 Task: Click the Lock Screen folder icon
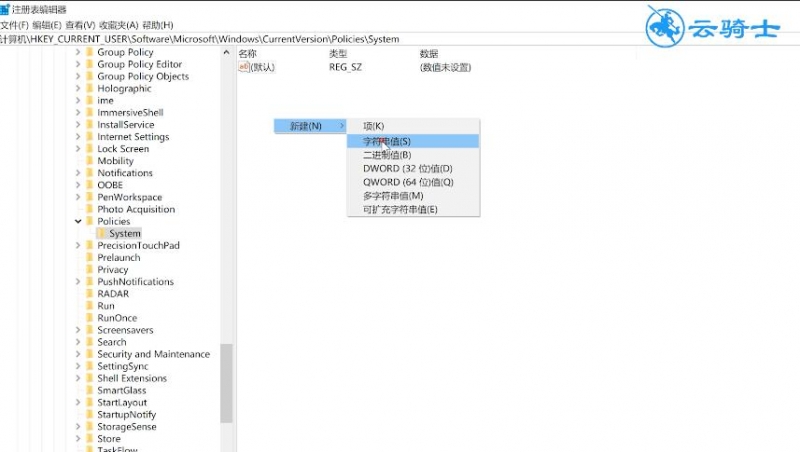pos(90,148)
